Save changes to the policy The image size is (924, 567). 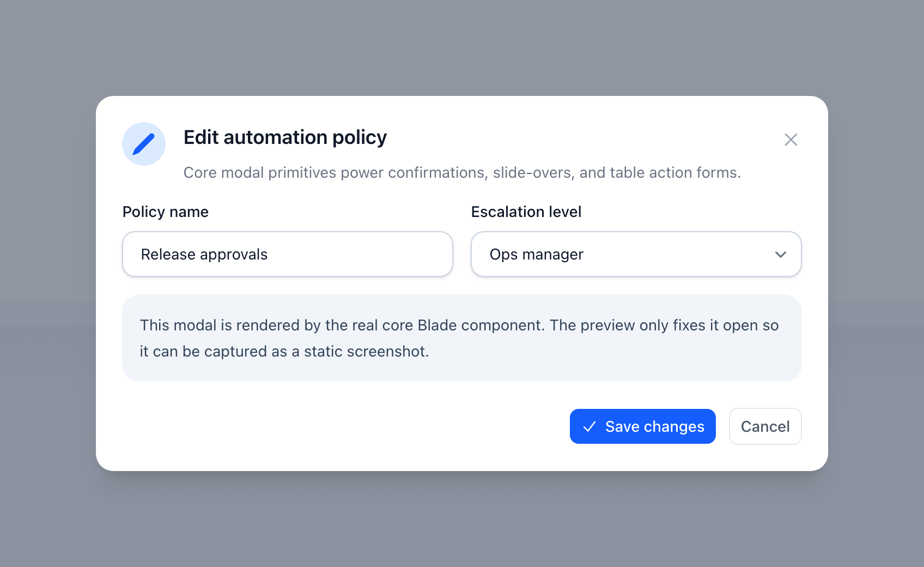(642, 426)
